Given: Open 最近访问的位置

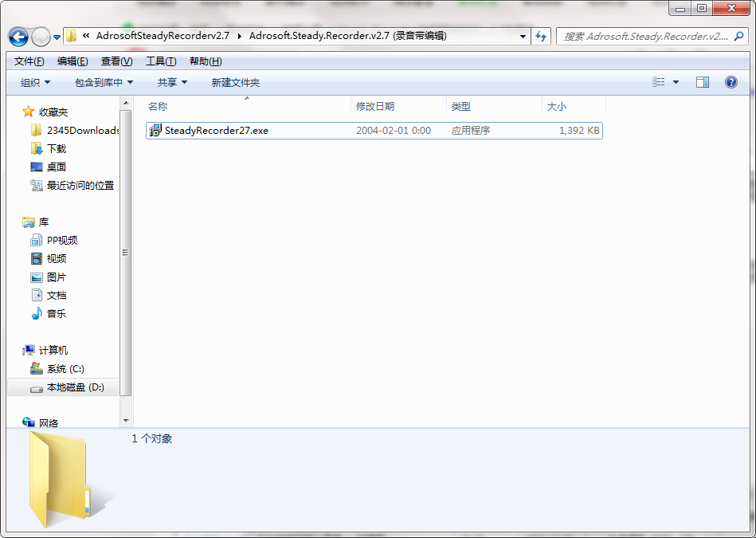Looking at the screenshot, I should [x=80, y=185].
